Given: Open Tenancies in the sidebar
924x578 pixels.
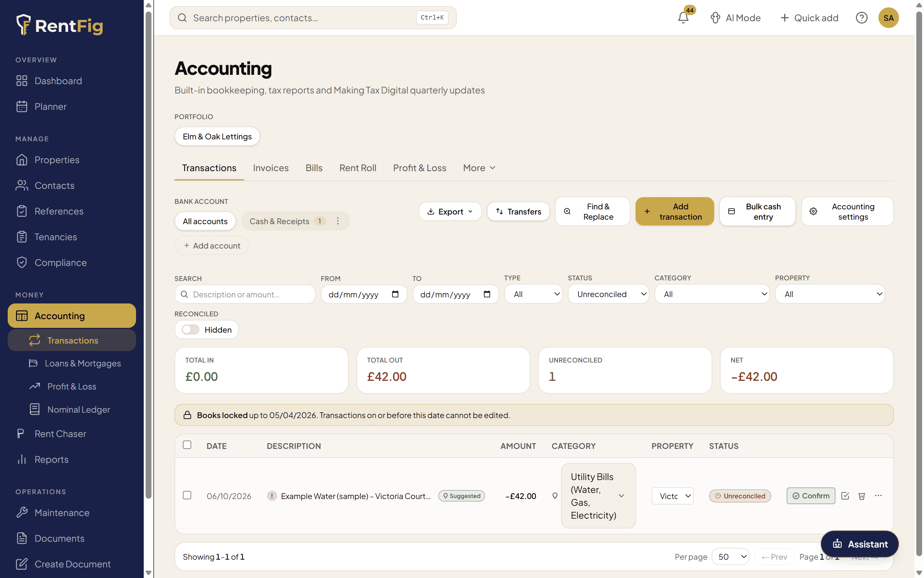Looking at the screenshot, I should tap(72, 237).
